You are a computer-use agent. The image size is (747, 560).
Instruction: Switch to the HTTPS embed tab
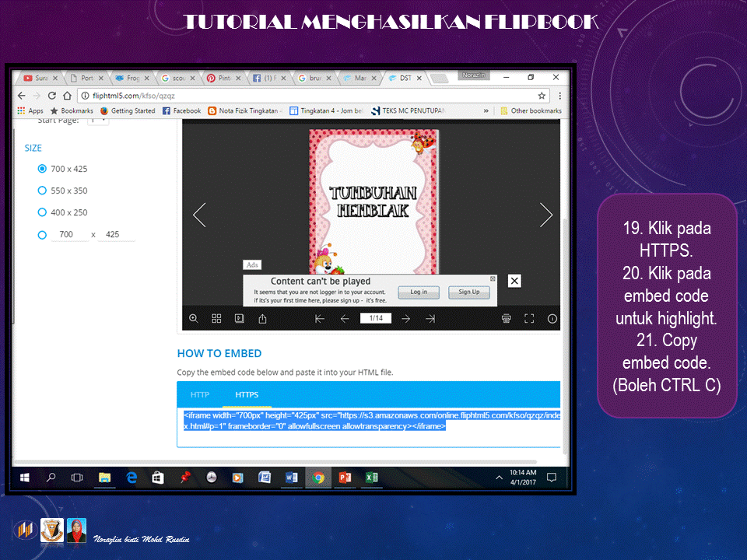pos(247,395)
